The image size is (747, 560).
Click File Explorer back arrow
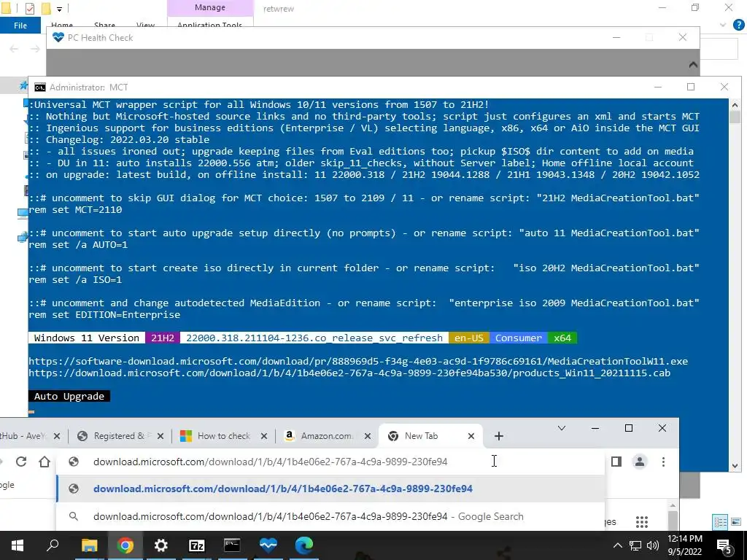[x=14, y=49]
